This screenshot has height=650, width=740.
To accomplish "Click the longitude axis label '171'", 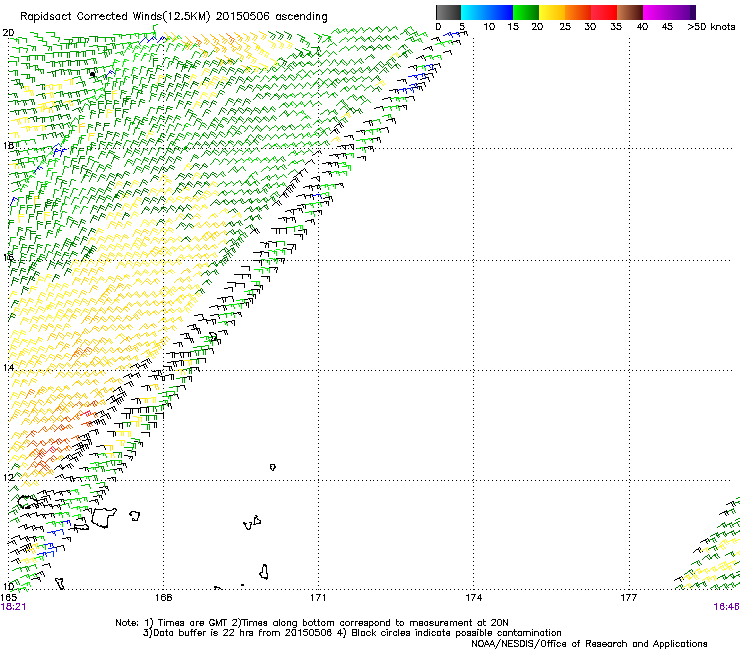I will pyautogui.click(x=318, y=598).
